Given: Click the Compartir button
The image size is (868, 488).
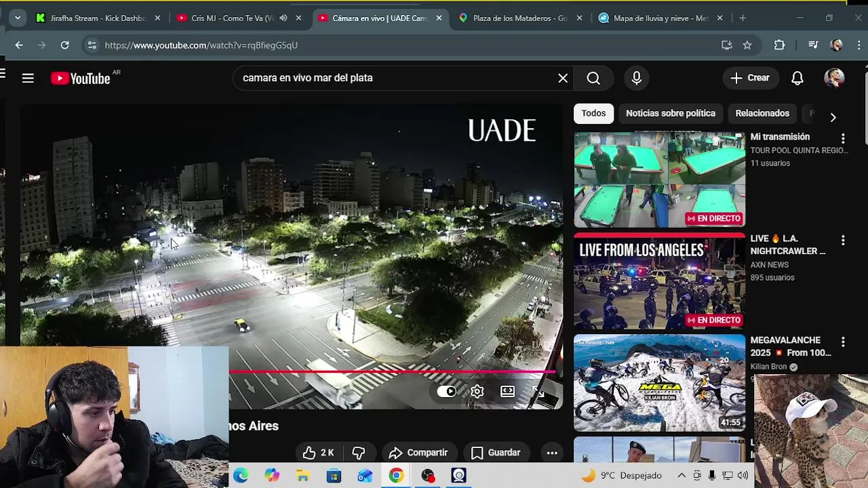Looking at the screenshot, I should pos(418,453).
